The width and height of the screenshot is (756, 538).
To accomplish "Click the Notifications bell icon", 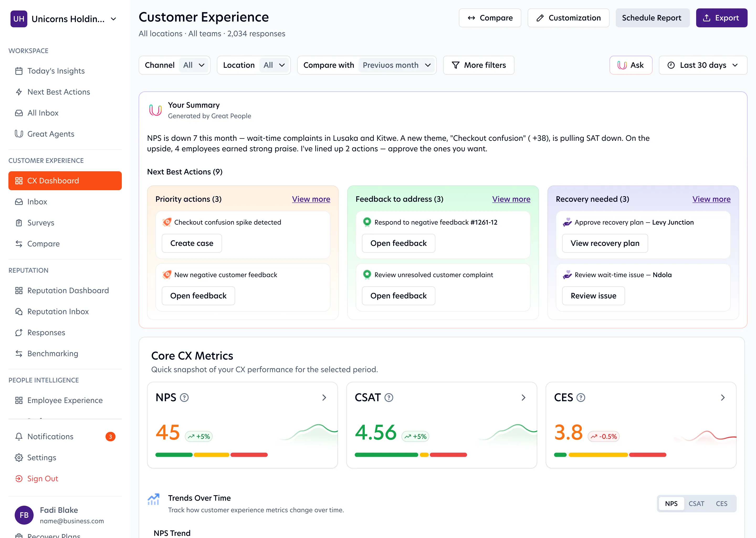I will (19, 437).
